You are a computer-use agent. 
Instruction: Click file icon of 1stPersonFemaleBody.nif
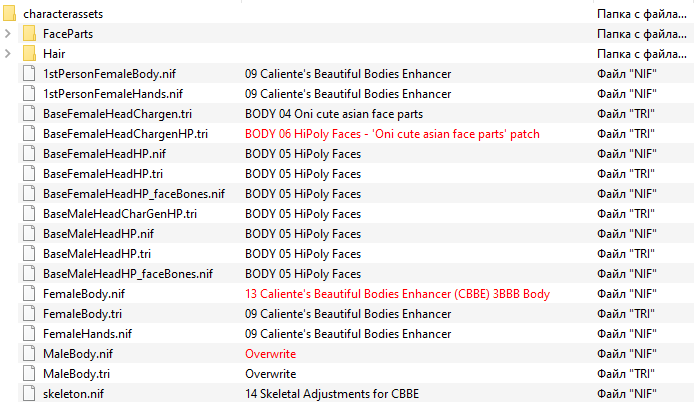point(29,73)
